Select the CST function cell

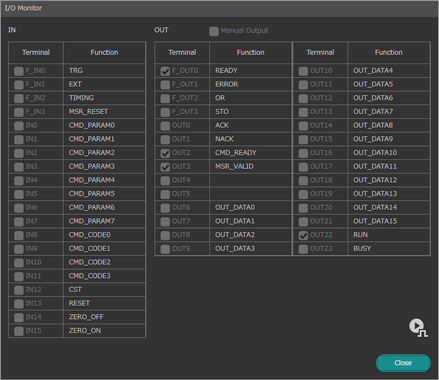[104, 290]
